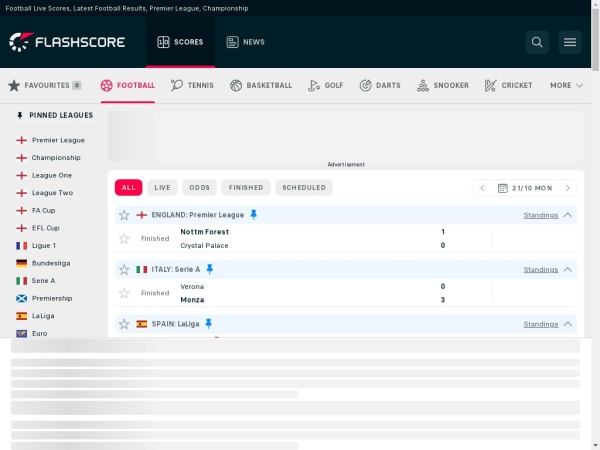Unpin the ITALY: Serie A pin icon
The height and width of the screenshot is (450, 600).
(209, 269)
